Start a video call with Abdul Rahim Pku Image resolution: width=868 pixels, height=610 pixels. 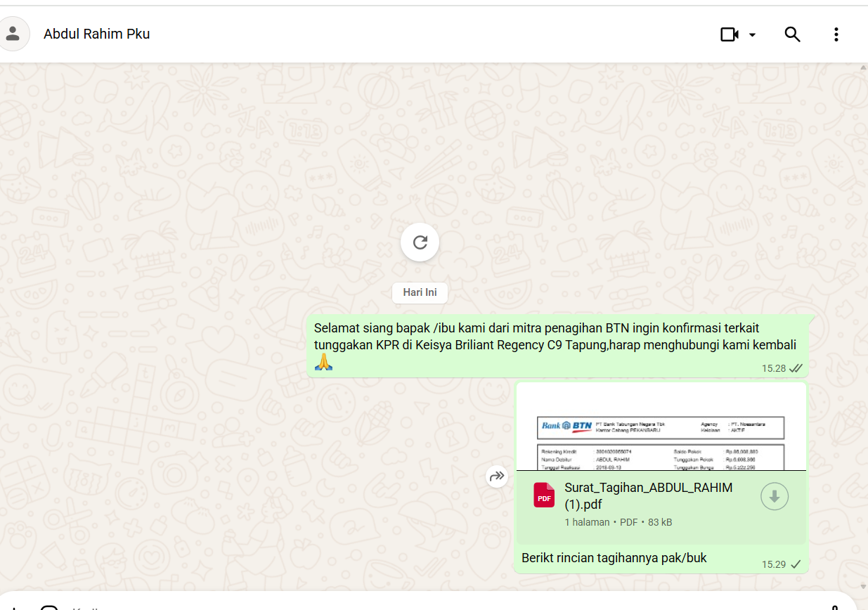pos(730,34)
